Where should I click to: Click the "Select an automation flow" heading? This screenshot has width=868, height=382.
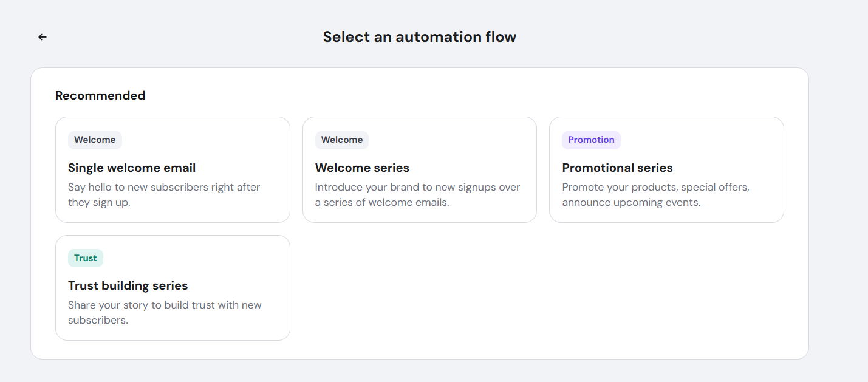point(419,37)
